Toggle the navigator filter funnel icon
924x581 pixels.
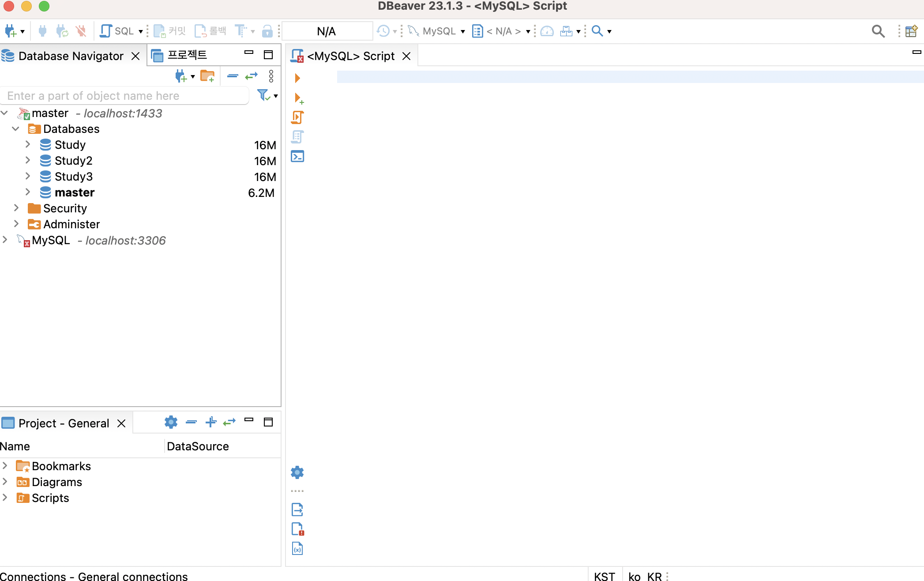263,95
